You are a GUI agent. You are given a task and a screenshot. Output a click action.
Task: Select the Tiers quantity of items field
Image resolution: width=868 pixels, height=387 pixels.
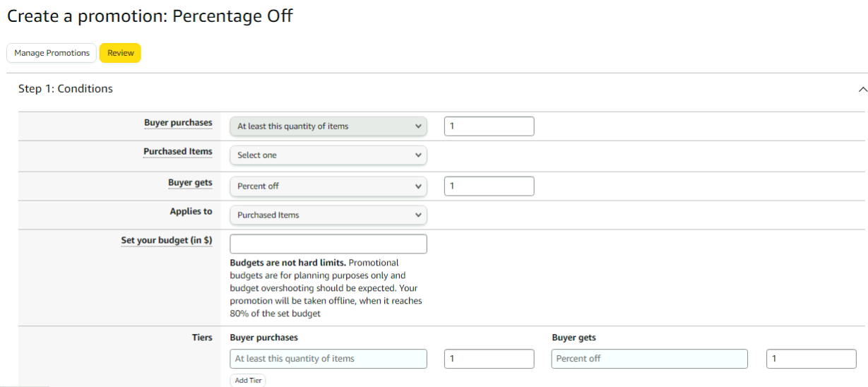click(x=328, y=359)
